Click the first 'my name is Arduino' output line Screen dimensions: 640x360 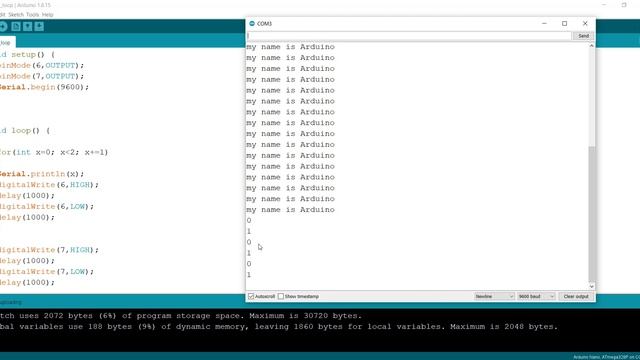pyautogui.click(x=291, y=47)
